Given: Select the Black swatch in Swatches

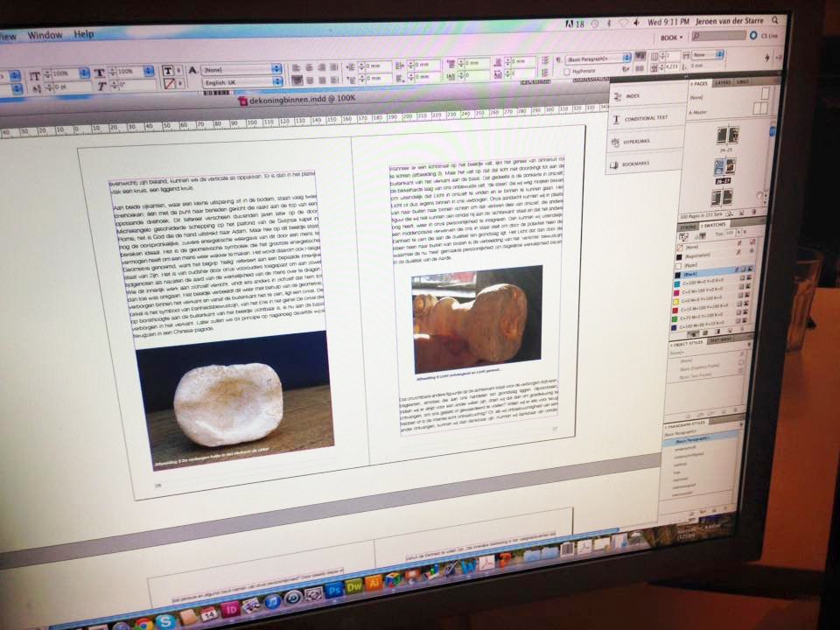Looking at the screenshot, I should (707, 273).
